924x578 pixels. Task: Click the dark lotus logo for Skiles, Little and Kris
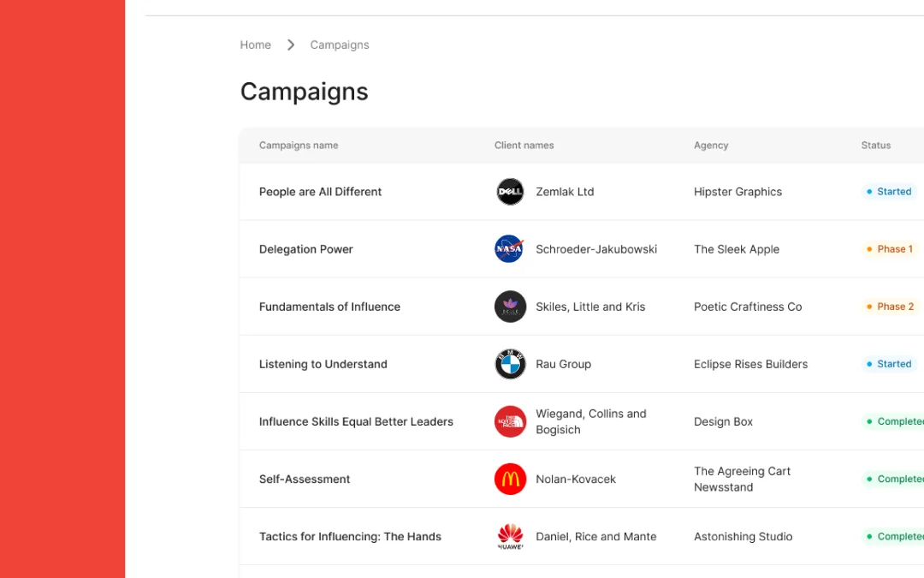[510, 307]
